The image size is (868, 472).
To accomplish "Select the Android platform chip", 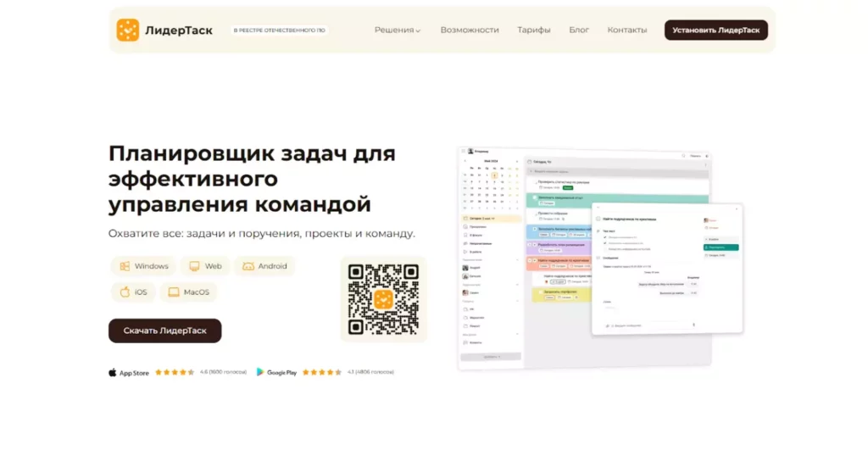I will pyautogui.click(x=264, y=266).
